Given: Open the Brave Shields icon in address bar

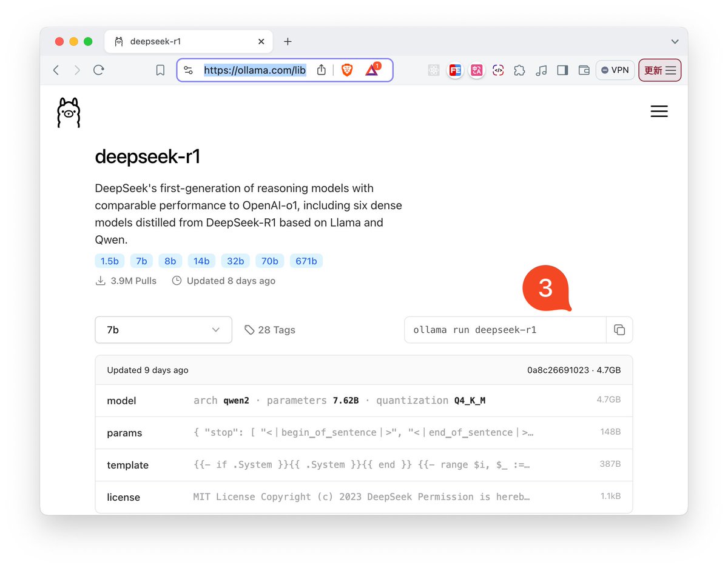Looking at the screenshot, I should coord(346,70).
